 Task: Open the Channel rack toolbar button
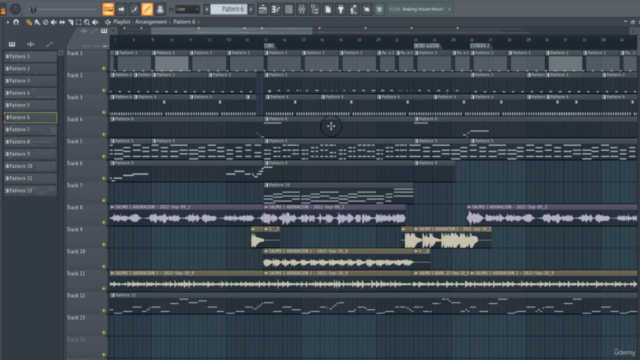click(289, 9)
